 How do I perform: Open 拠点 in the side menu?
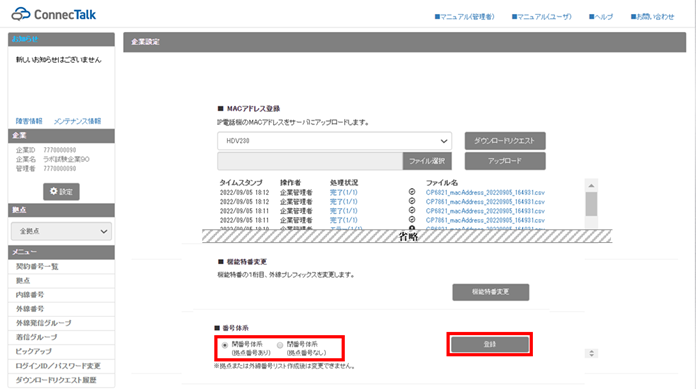[x=61, y=281]
